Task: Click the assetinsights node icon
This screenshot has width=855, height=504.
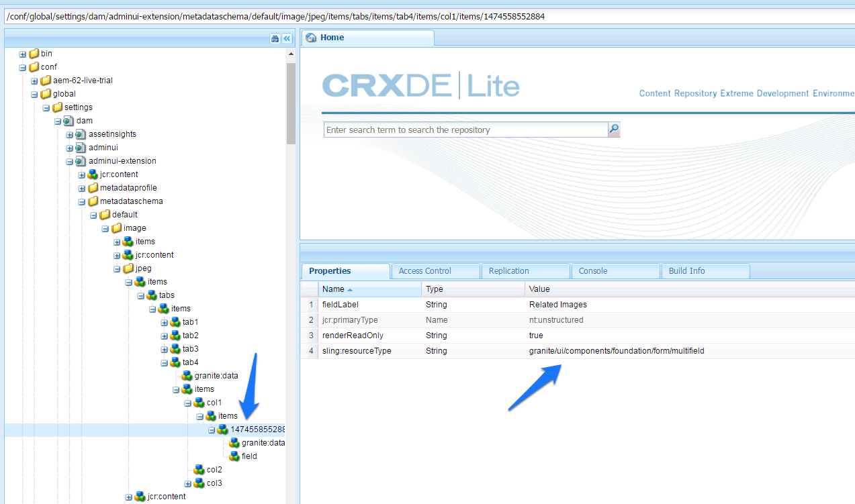Action: [x=81, y=134]
